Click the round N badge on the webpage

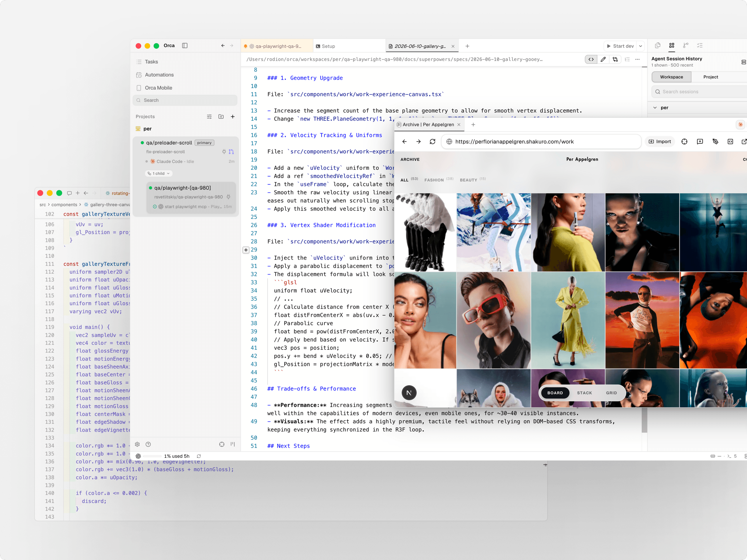click(409, 393)
